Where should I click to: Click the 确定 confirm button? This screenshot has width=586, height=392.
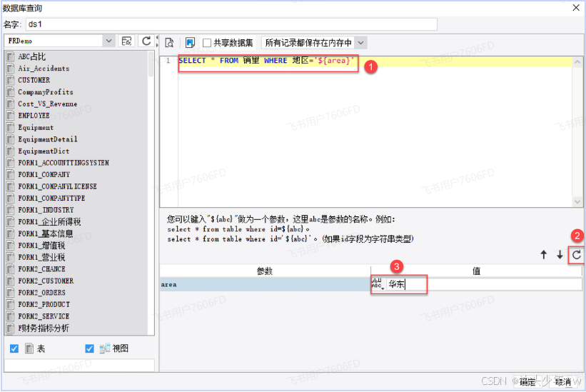(x=527, y=381)
